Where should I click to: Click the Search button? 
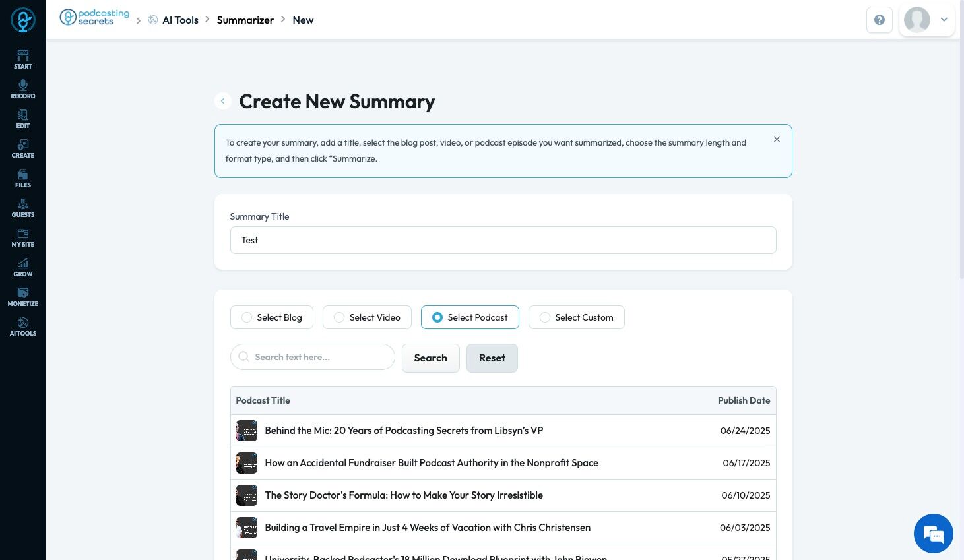coord(430,358)
